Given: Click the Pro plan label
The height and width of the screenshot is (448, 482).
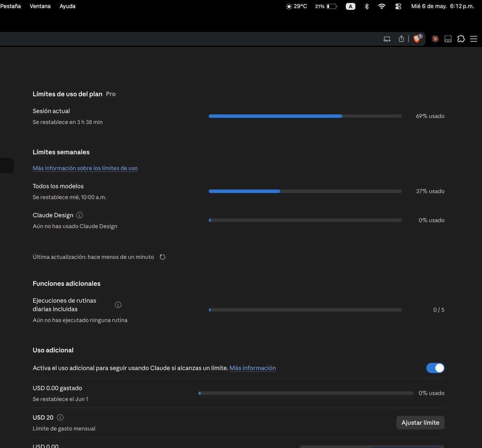Looking at the screenshot, I should pos(111,94).
